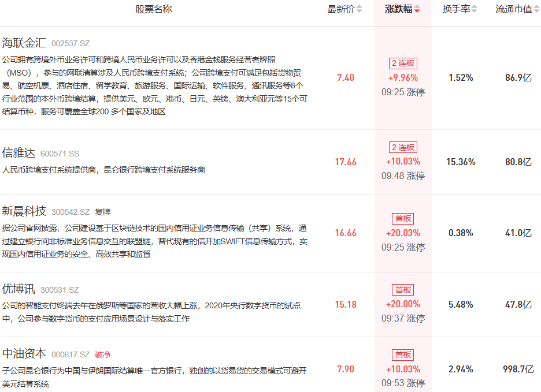Select price 15.18 of 优博讯
Screen dimensions: 541x392
click(x=346, y=304)
